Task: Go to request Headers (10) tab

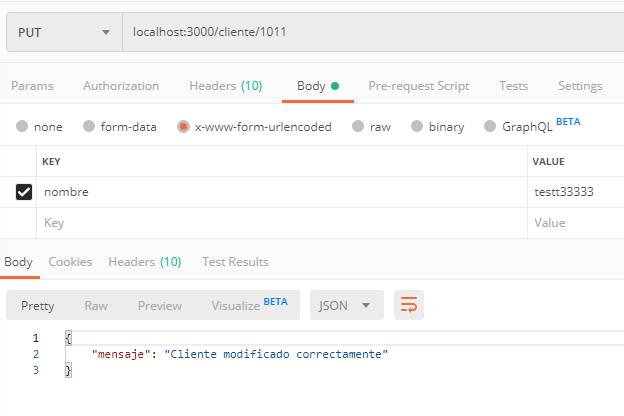Action: (x=225, y=86)
